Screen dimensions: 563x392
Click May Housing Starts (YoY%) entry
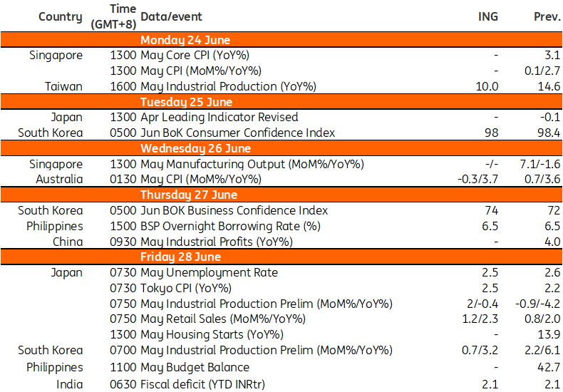tap(212, 334)
